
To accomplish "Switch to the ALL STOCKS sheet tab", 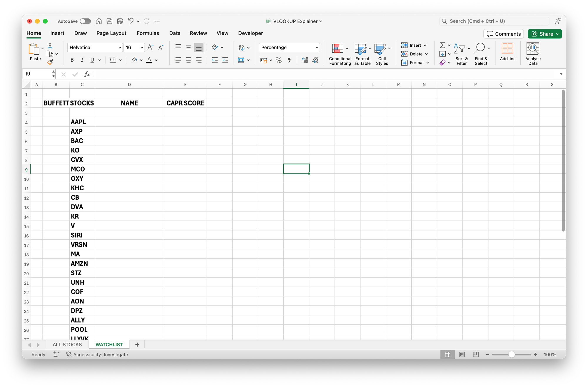I will coord(67,345).
